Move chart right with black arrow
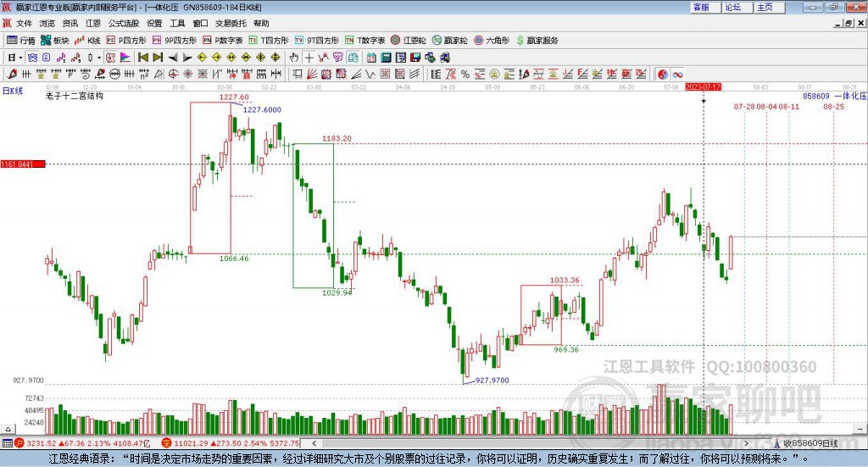 [x=187, y=58]
